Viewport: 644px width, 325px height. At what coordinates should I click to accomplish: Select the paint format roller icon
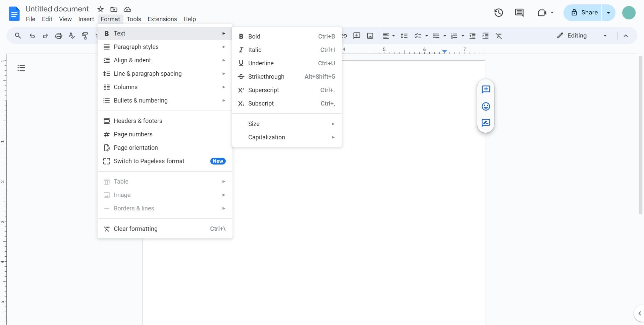coord(85,36)
